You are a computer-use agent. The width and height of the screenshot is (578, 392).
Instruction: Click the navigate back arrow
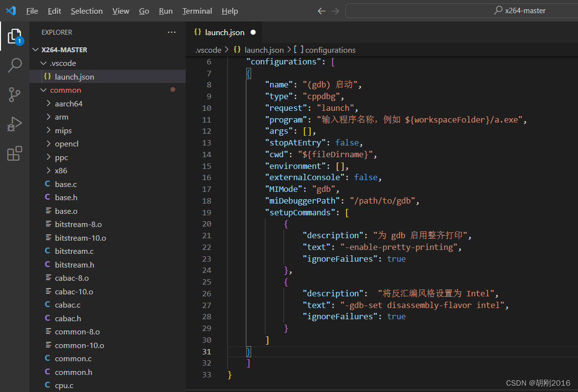[321, 11]
